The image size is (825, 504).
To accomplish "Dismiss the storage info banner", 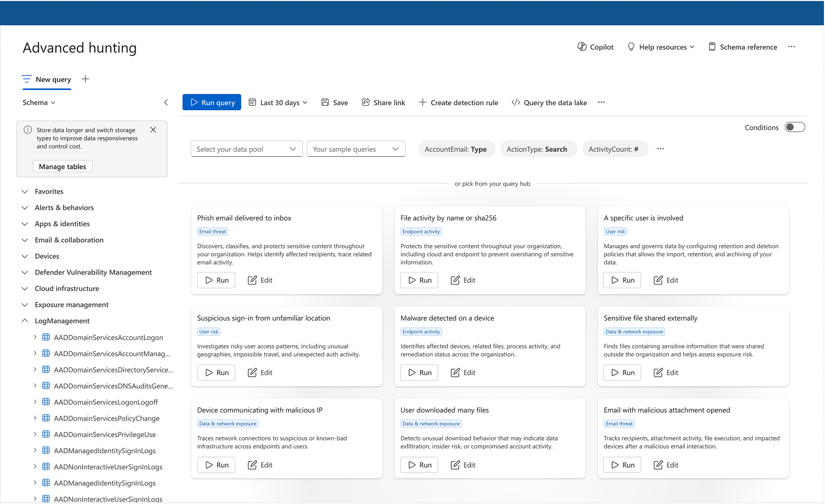I will [x=153, y=130].
